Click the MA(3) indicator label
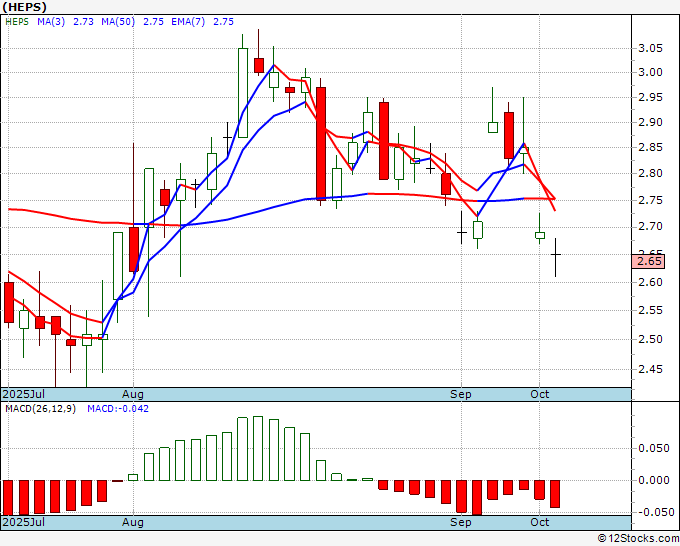The image size is (680, 546). (51, 22)
